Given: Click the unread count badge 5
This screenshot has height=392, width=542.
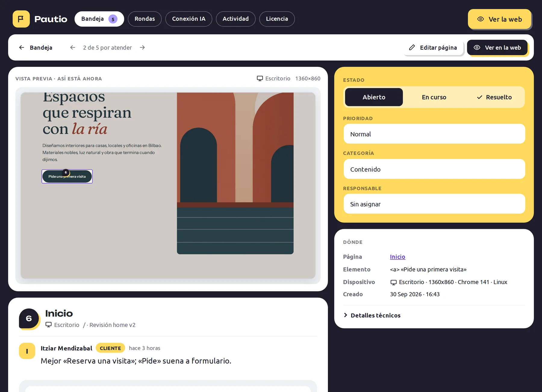Looking at the screenshot, I should (113, 19).
